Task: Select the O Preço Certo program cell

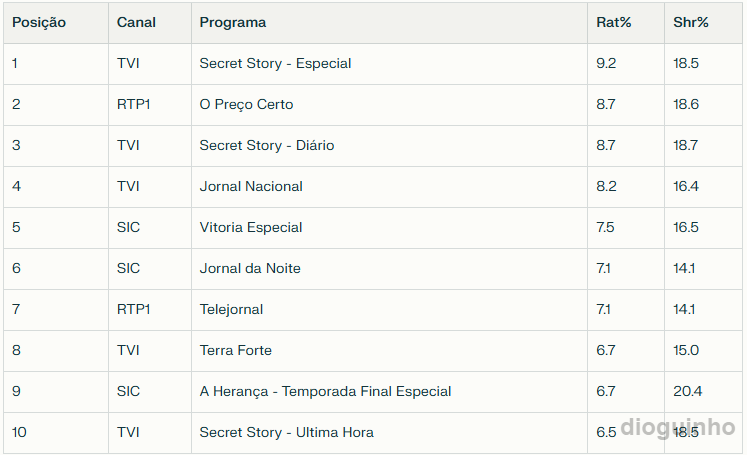Action: (x=246, y=104)
